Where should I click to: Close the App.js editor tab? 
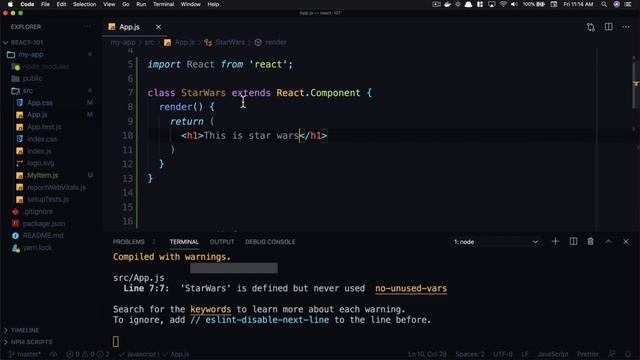pos(158,27)
